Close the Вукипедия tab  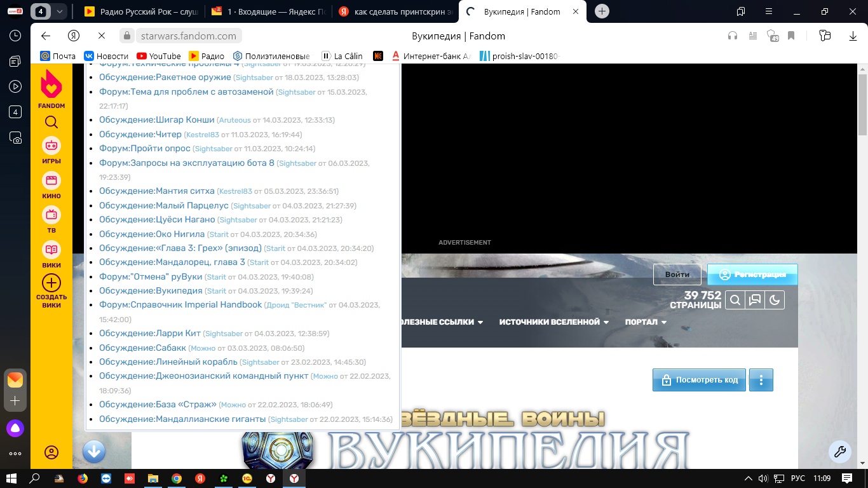(x=575, y=11)
